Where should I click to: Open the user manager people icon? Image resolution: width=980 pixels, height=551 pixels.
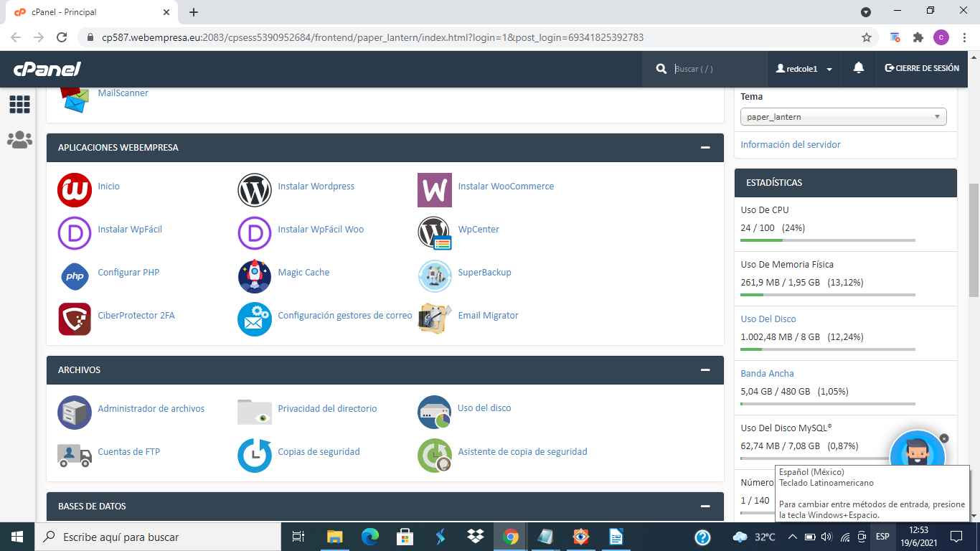click(x=19, y=139)
